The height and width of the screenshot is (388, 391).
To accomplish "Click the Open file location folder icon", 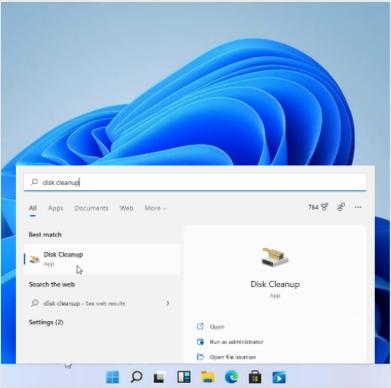I will click(200, 357).
